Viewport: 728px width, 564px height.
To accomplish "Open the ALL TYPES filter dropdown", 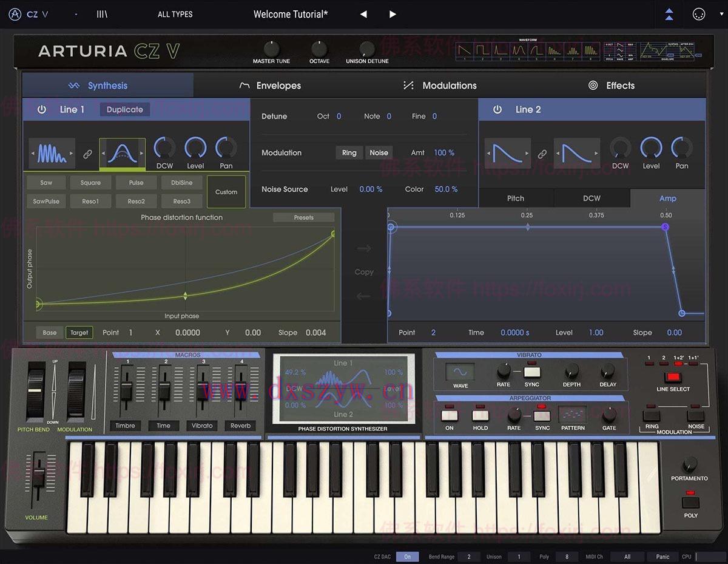I will tap(175, 14).
